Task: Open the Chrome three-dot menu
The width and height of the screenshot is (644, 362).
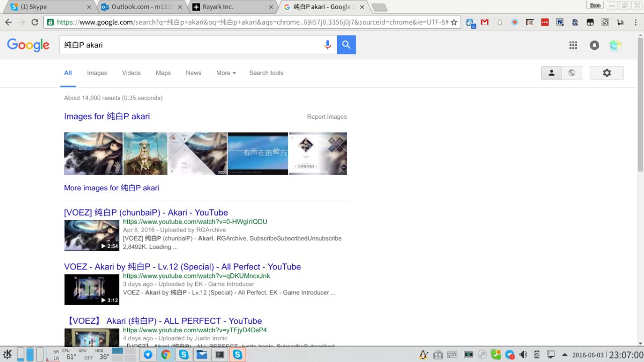Action: [x=636, y=22]
